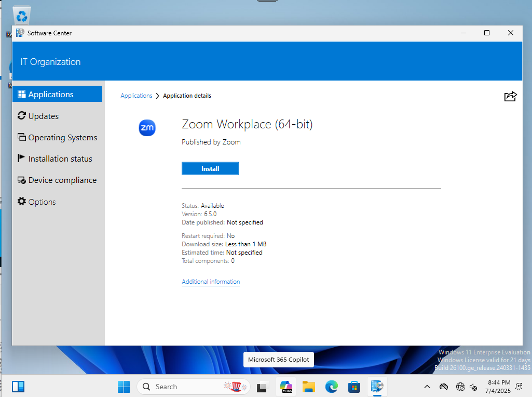Open Microsoft Store from taskbar
Screen dimensions: 532x397
click(x=354, y=387)
